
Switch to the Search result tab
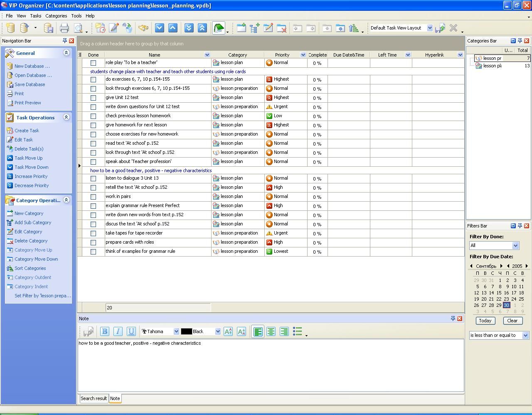point(94,398)
